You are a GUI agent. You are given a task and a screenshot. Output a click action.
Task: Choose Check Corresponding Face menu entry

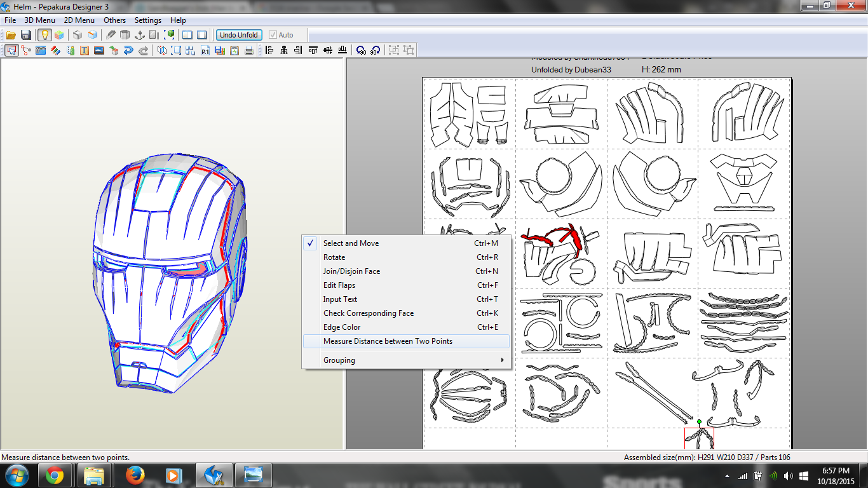[x=406, y=313]
